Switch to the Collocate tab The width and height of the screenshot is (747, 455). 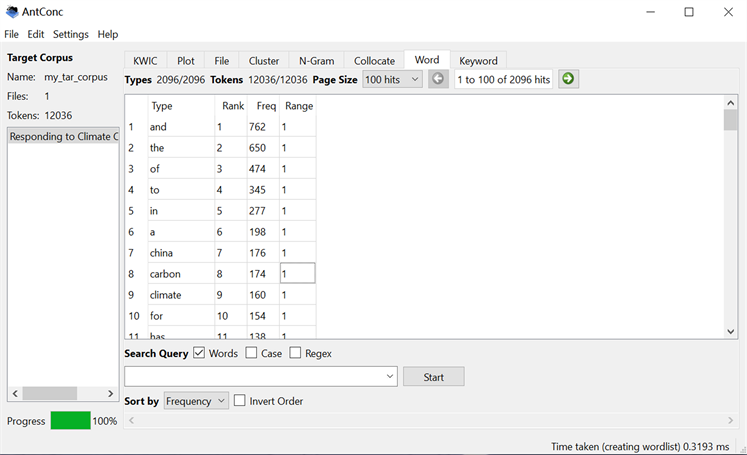[374, 60]
